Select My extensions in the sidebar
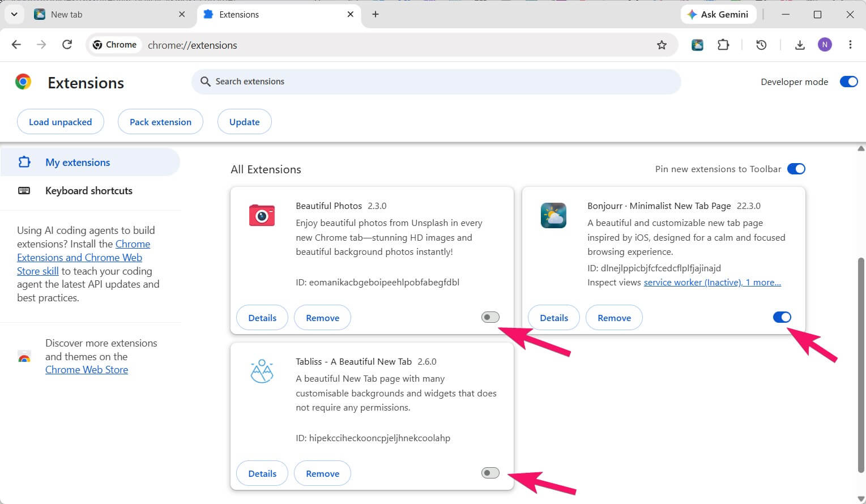The width and height of the screenshot is (866, 504). pyautogui.click(x=90, y=163)
